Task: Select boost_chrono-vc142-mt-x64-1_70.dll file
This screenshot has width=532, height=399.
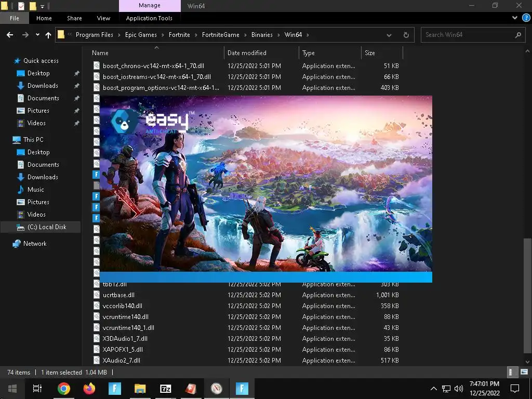Action: pyautogui.click(x=153, y=66)
